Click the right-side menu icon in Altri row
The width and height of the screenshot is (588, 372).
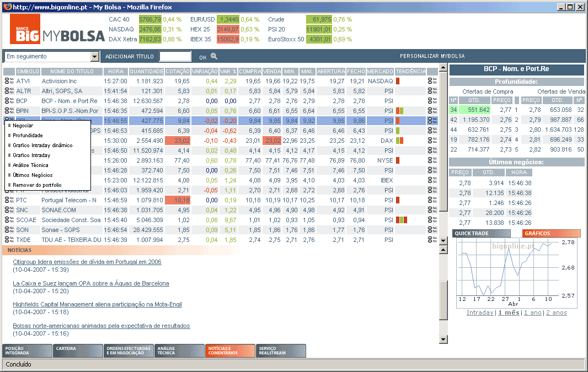click(432, 91)
